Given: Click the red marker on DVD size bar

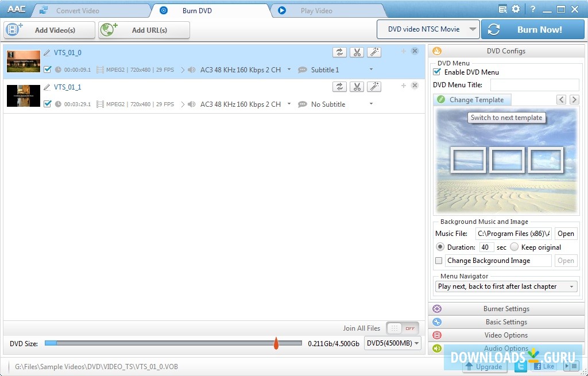Looking at the screenshot, I should [276, 343].
